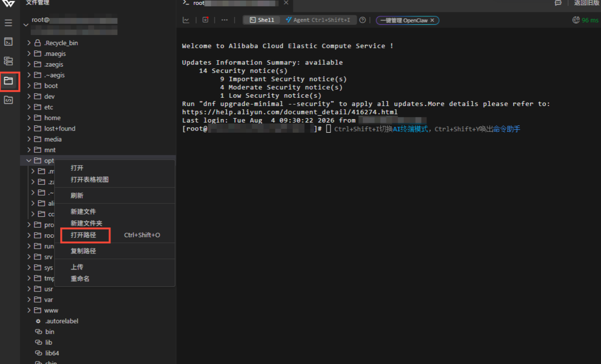Expand the usr folder
Screen dimensions: 601x364
29,289
